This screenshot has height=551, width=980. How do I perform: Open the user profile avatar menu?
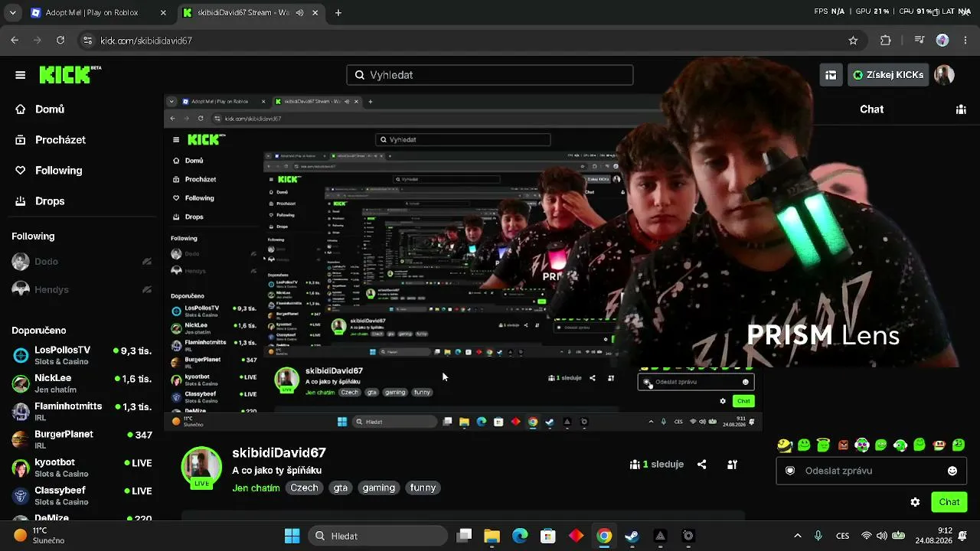(x=944, y=75)
